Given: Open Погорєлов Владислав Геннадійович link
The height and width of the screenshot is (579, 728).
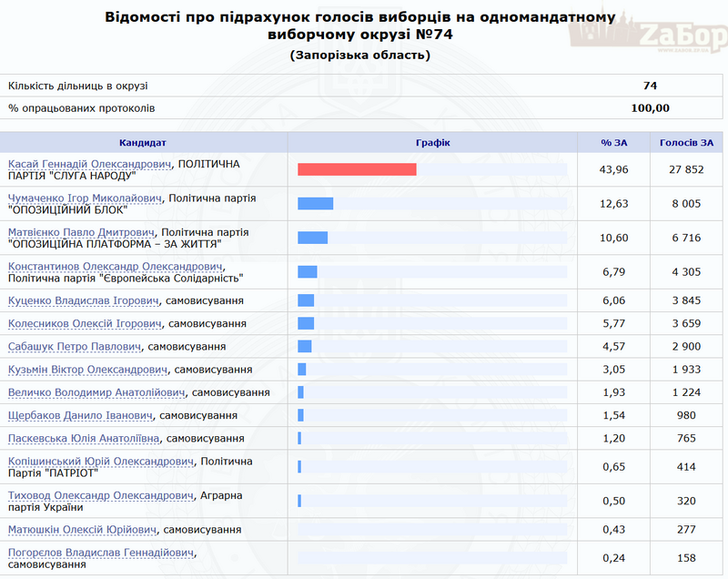Looking at the screenshot, I should click(x=100, y=552).
